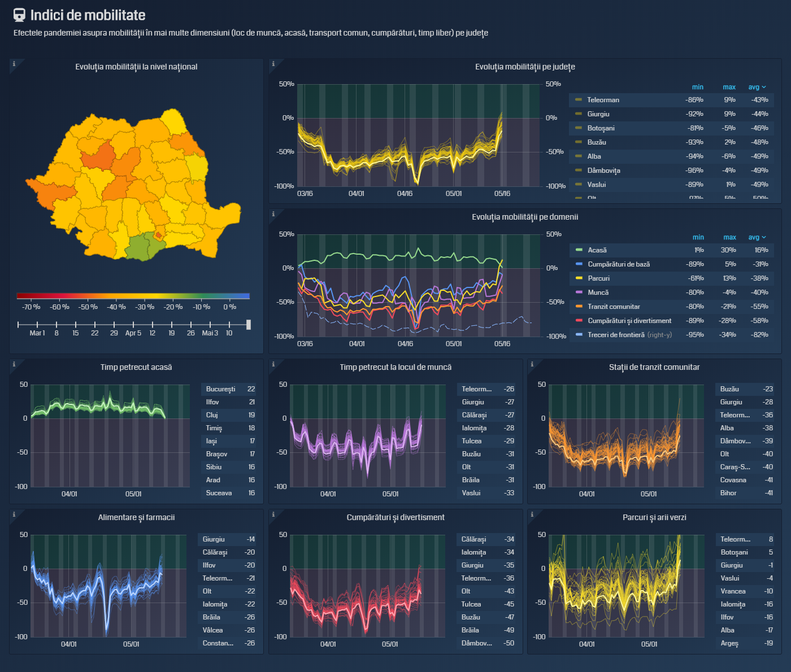This screenshot has width=791, height=672.
Task: Toggle Tranzit comunitar series visibility
Action: click(x=613, y=307)
